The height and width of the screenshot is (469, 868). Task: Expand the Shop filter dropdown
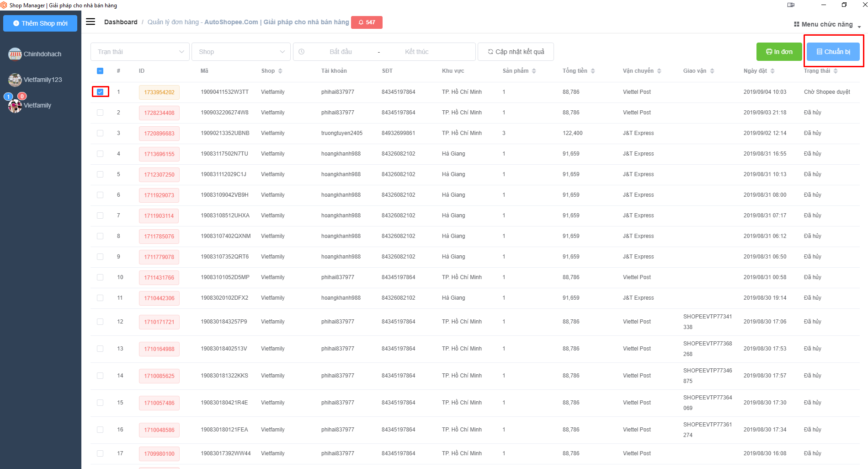point(241,52)
